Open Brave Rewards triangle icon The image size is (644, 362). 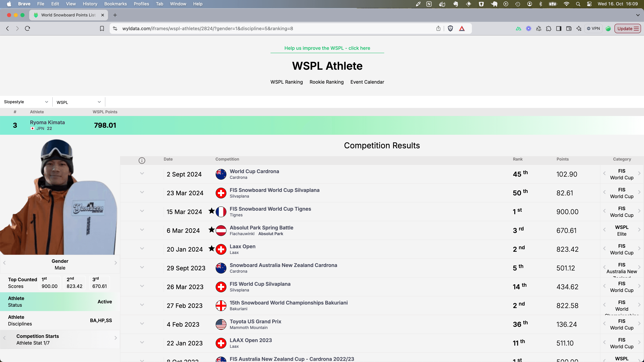[x=462, y=28]
